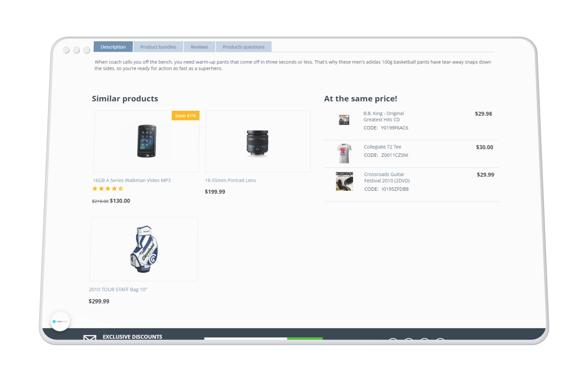Click the Collegiate 72 Tee shirt thumbnail
Viewport: 588px width, 374px height.
344,154
